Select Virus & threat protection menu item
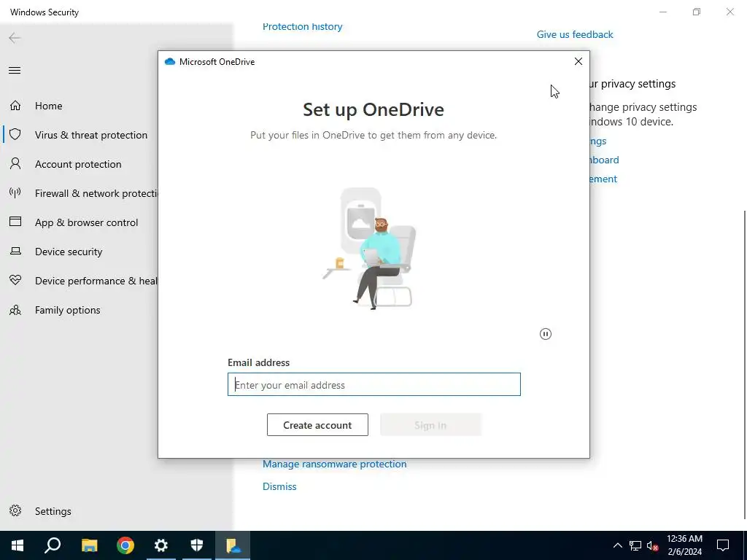The image size is (747, 560). pos(91,135)
